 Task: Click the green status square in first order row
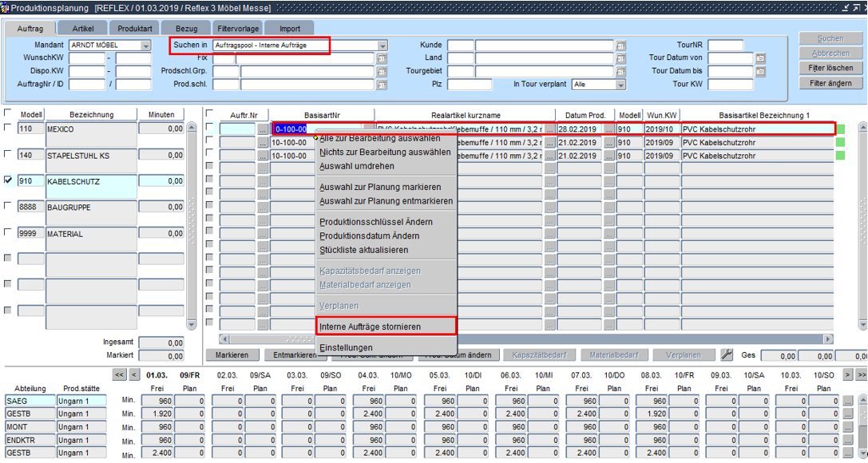click(x=840, y=129)
